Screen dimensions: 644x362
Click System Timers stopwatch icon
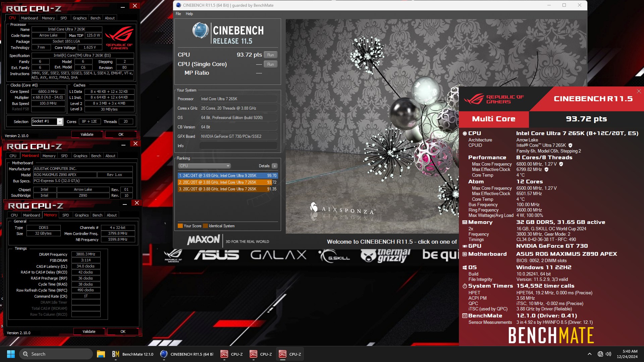[465, 286]
